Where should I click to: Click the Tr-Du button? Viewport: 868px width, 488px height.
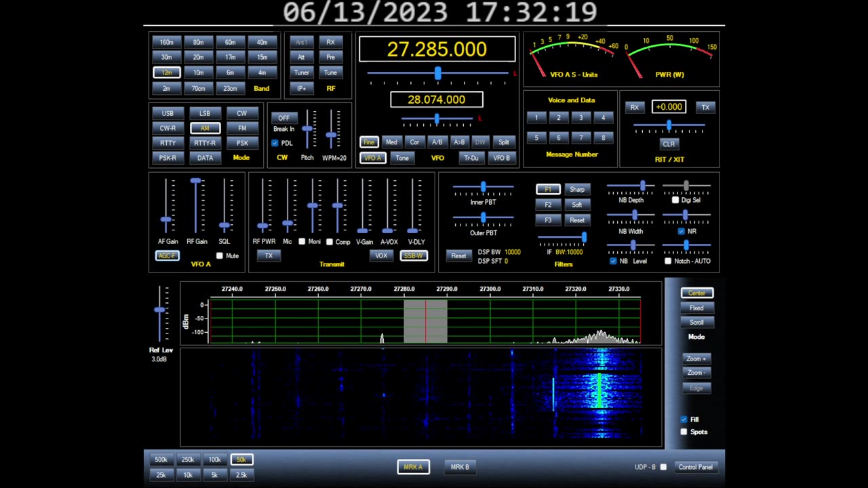tap(471, 158)
